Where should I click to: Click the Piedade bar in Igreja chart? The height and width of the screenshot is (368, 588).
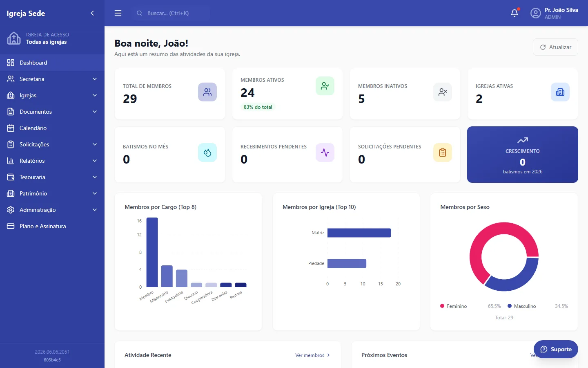pos(347,263)
